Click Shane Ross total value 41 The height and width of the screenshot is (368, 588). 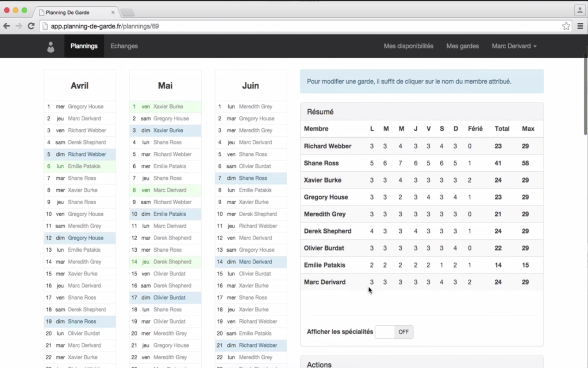498,163
